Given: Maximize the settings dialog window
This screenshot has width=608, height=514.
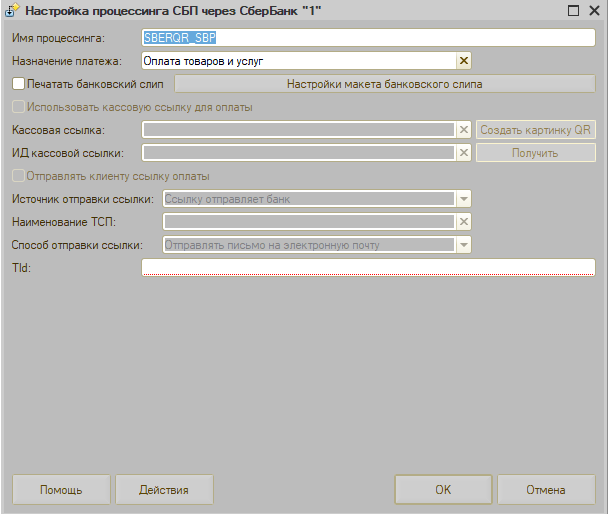Looking at the screenshot, I should coord(573,10).
